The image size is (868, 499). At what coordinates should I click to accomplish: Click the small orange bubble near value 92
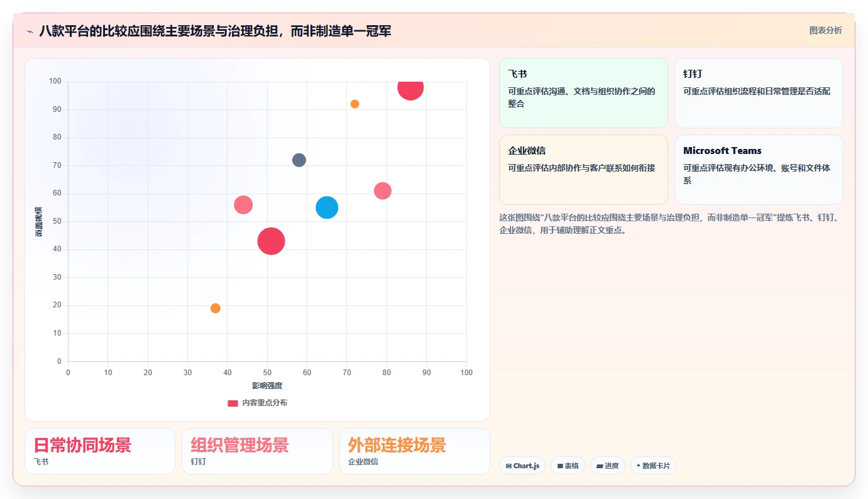coord(354,104)
